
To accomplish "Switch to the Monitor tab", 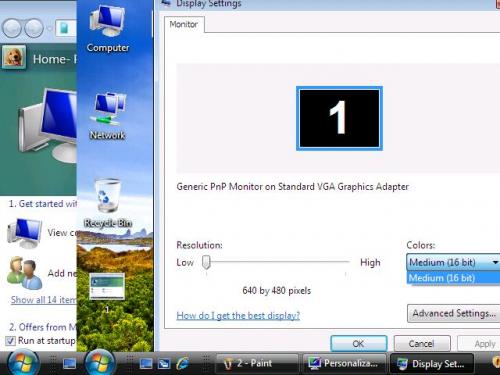I will coord(184,24).
